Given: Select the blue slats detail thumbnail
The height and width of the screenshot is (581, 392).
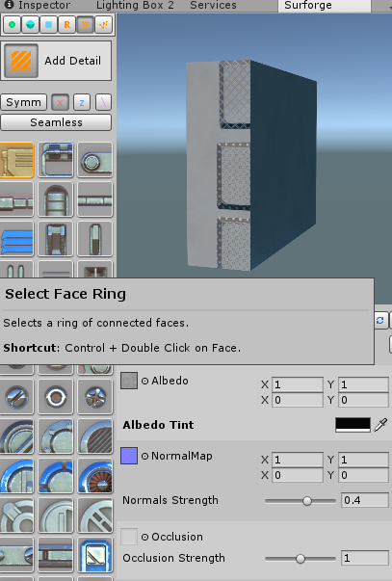Looking at the screenshot, I should (x=16, y=239).
